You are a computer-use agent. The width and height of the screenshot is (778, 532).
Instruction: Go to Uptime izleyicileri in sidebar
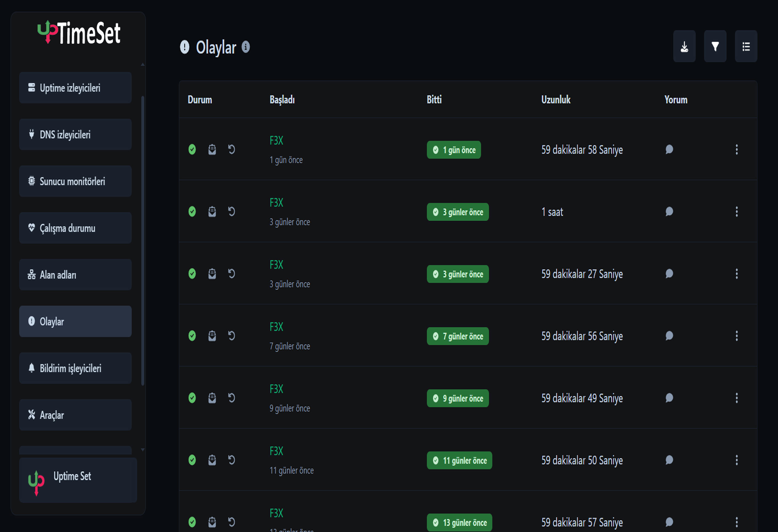(x=75, y=88)
